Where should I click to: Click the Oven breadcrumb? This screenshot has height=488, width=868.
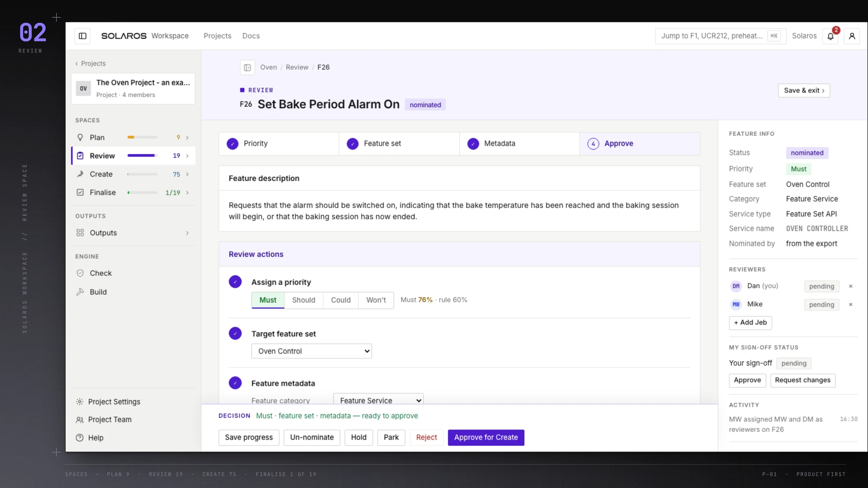pyautogui.click(x=268, y=67)
